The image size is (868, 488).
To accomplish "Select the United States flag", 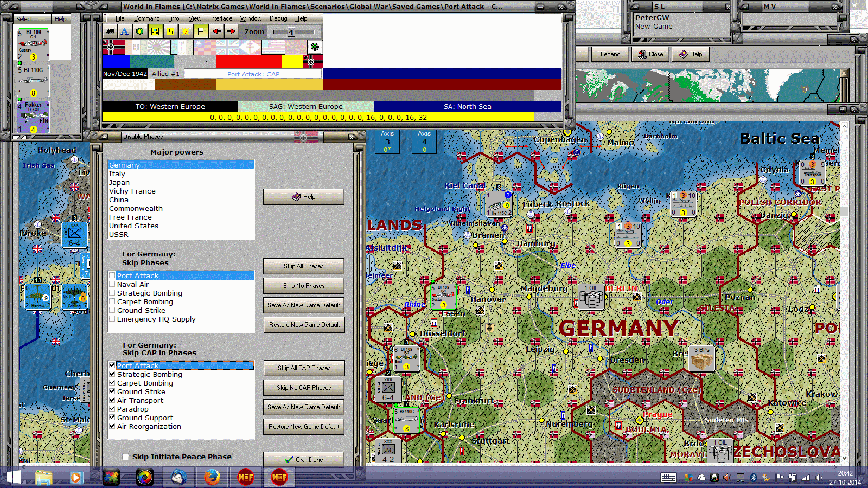I will [273, 47].
